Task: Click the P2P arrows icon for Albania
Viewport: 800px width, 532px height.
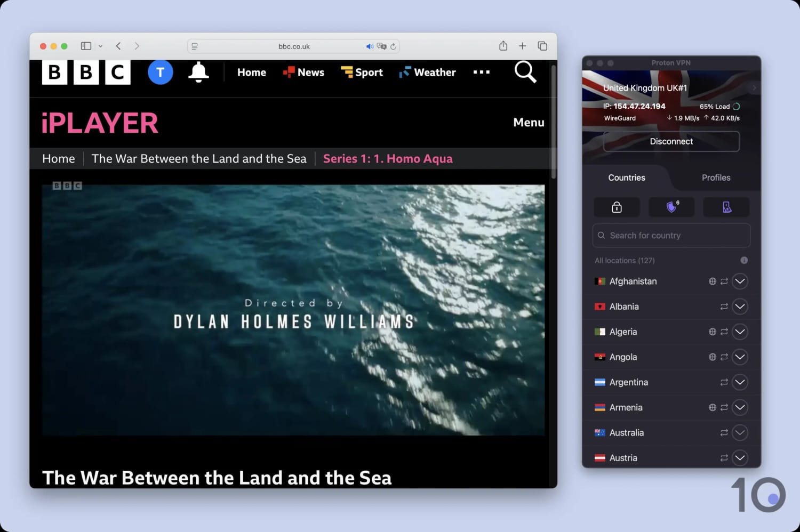Action: [724, 307]
